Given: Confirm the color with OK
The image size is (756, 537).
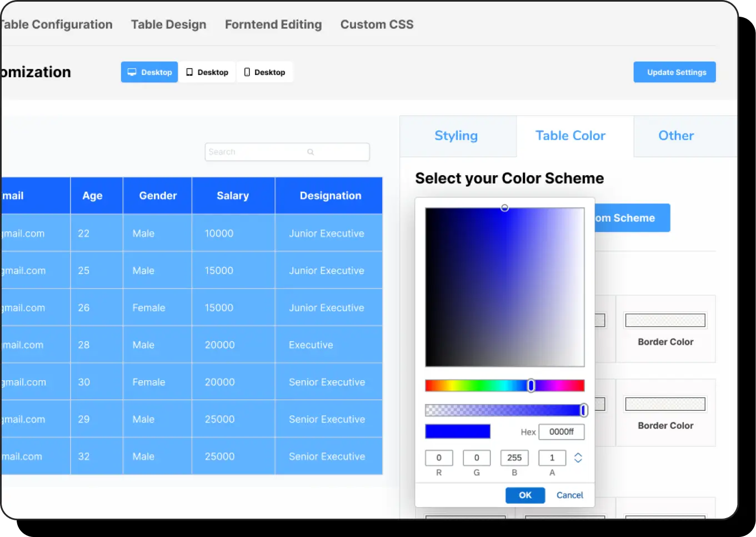Looking at the screenshot, I should click(525, 495).
